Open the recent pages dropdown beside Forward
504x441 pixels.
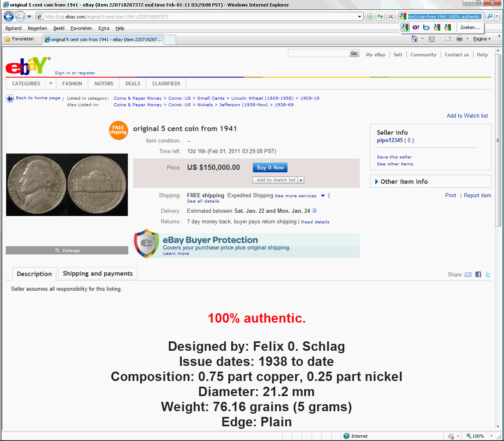[x=29, y=17]
